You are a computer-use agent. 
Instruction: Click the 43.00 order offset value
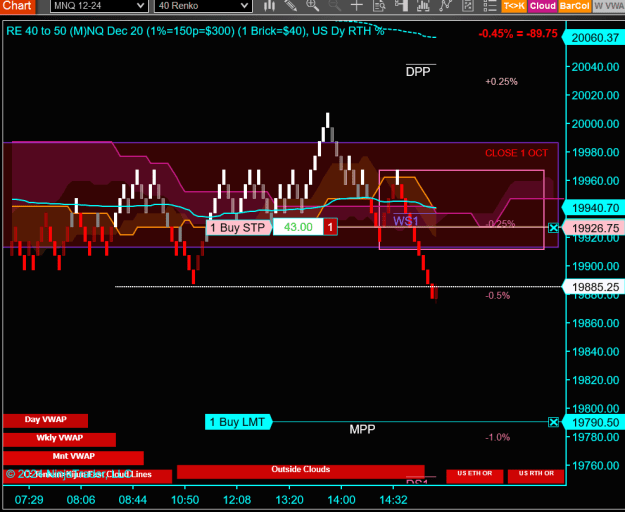tap(298, 227)
